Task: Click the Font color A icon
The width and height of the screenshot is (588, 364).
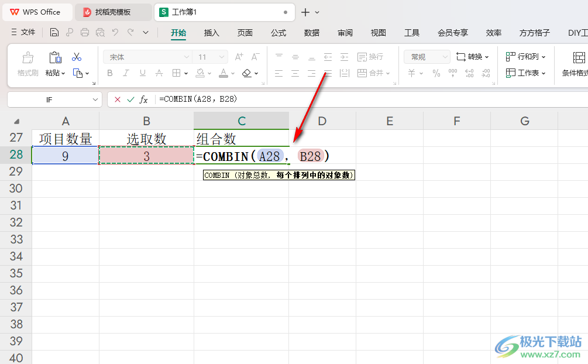Action: point(223,73)
